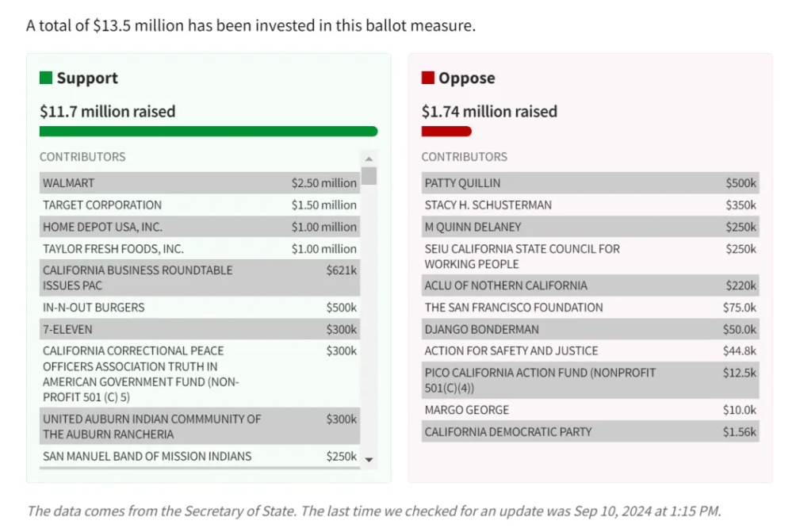Viewport: 800px width, 532px height.
Task: Click the Support panel heading
Action: [87, 78]
